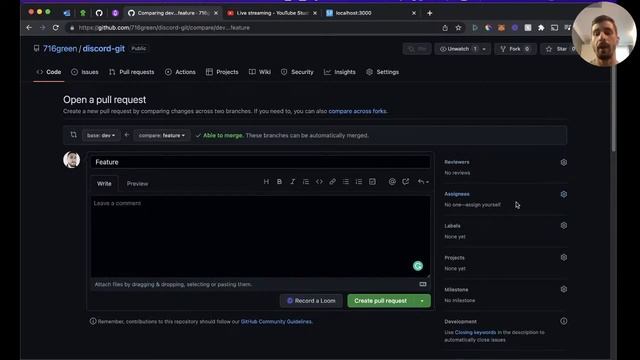
Task: Open GitHub Community Guidelines link
Action: (x=276, y=322)
